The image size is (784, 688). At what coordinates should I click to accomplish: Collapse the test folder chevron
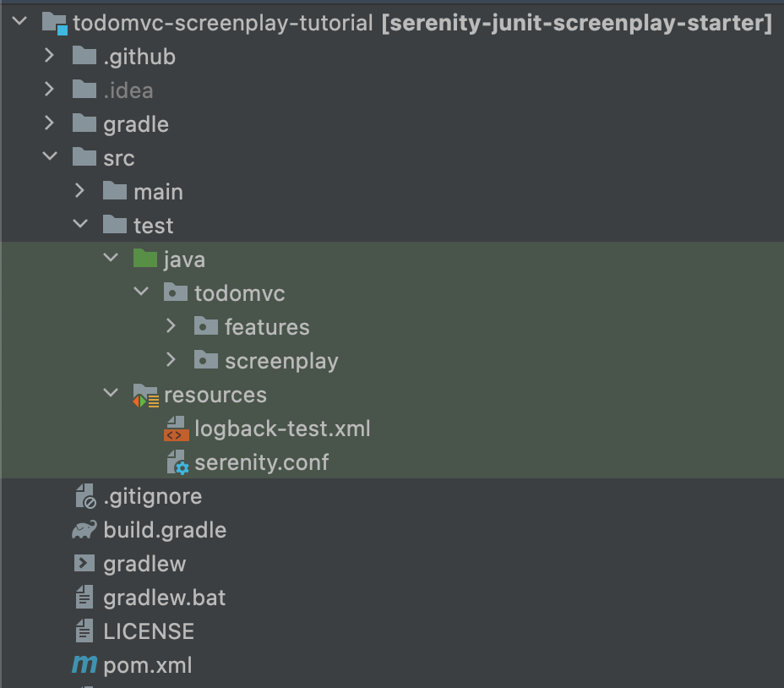click(80, 226)
